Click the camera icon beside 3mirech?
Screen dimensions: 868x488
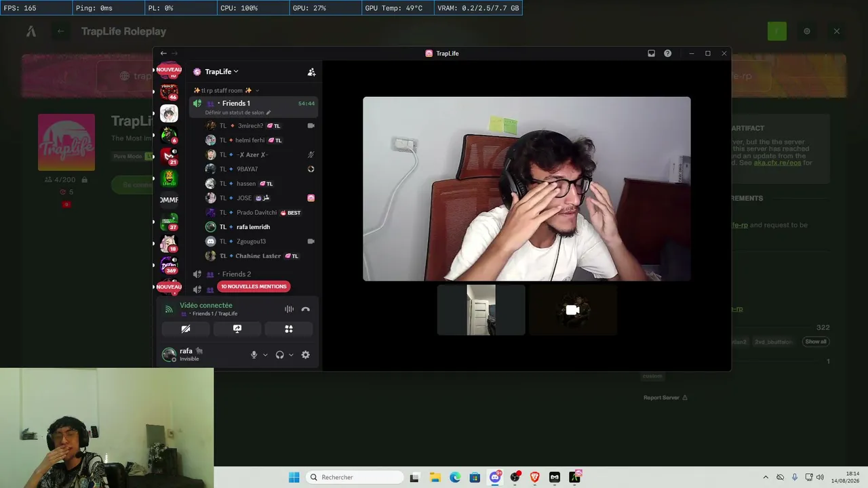(x=311, y=125)
